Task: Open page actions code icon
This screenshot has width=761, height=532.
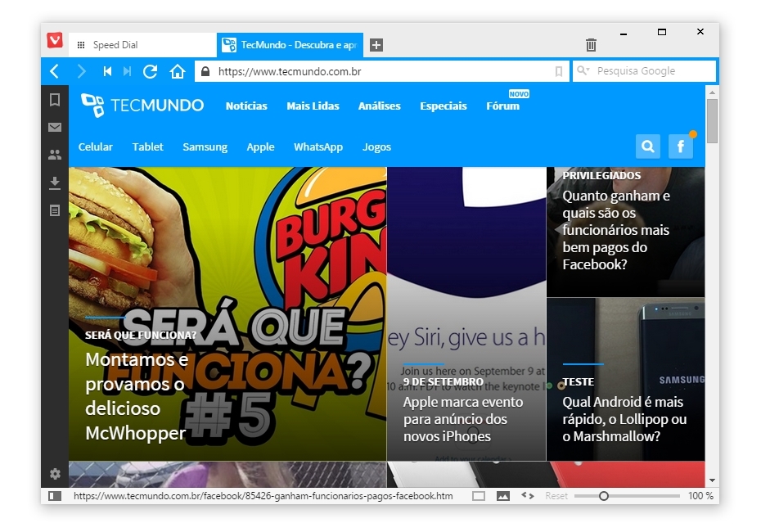Action: [528, 496]
